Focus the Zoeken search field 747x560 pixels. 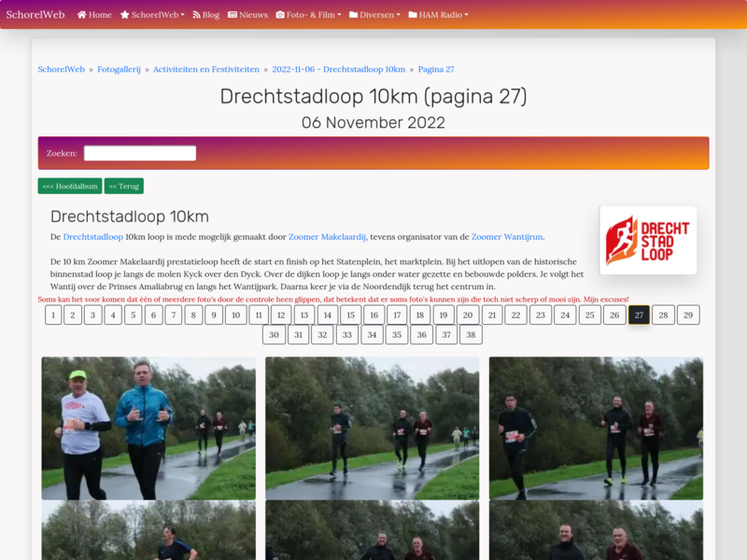pyautogui.click(x=140, y=153)
